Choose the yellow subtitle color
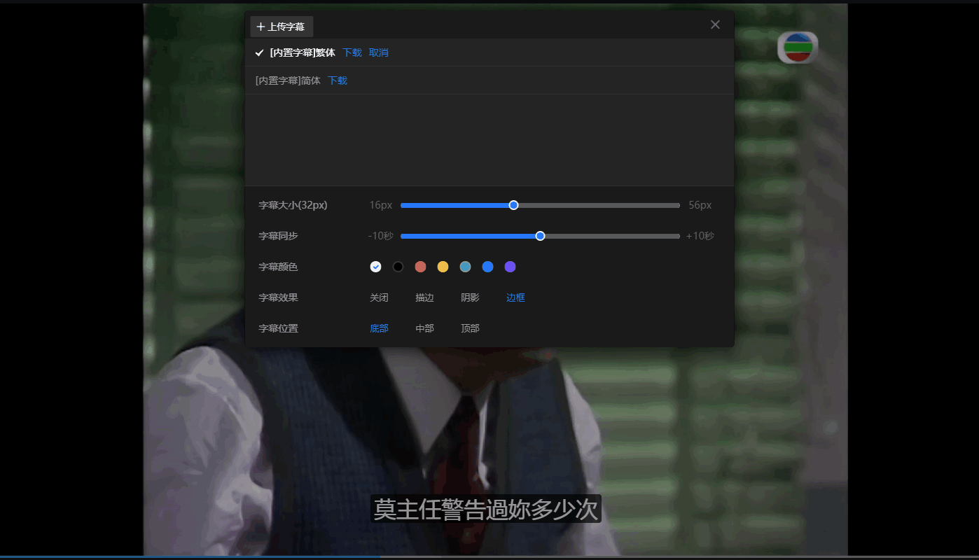Screen dimensions: 979x560 coord(443,267)
